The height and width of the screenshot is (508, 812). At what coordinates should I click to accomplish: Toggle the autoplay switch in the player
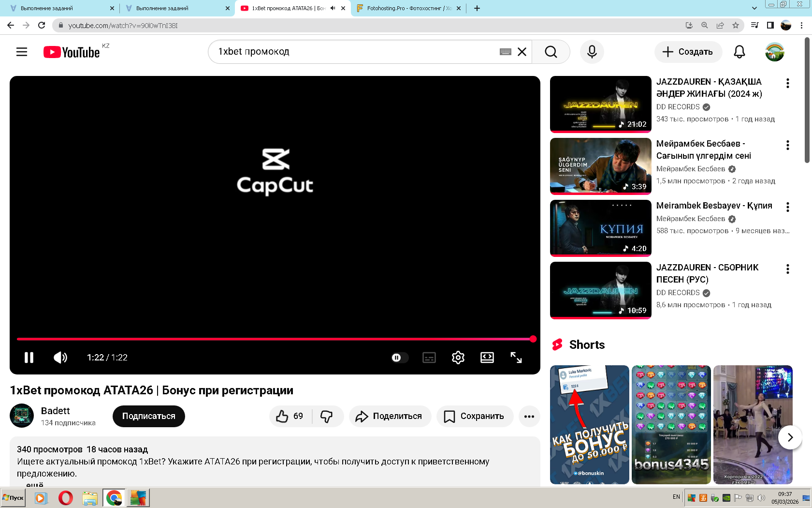click(x=399, y=358)
